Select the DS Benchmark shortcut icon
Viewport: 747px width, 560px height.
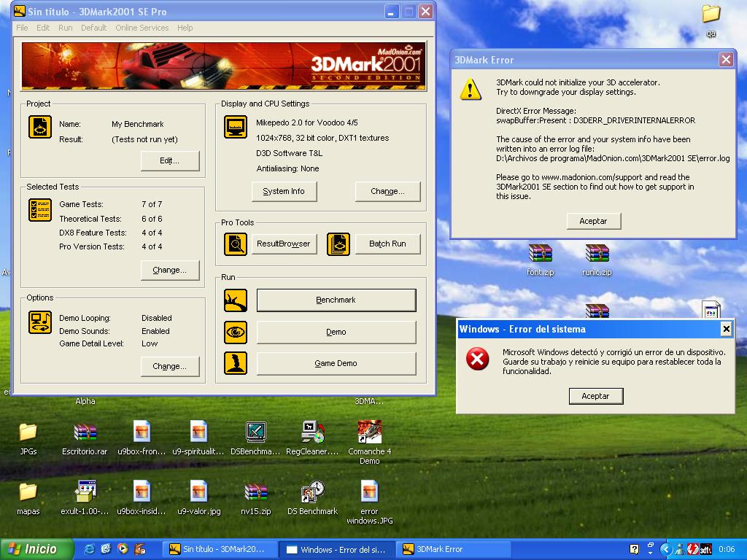[312, 498]
